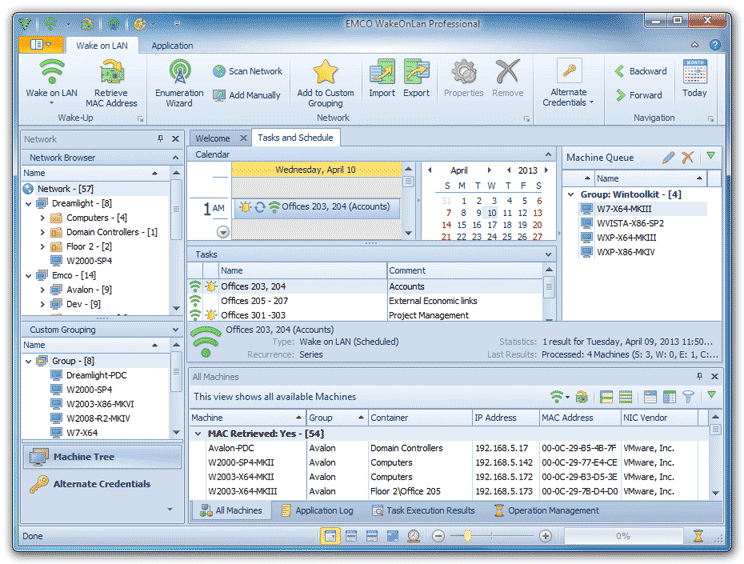Image resolution: width=744 pixels, height=564 pixels.
Task: Click the Export icon
Action: pyautogui.click(x=416, y=72)
